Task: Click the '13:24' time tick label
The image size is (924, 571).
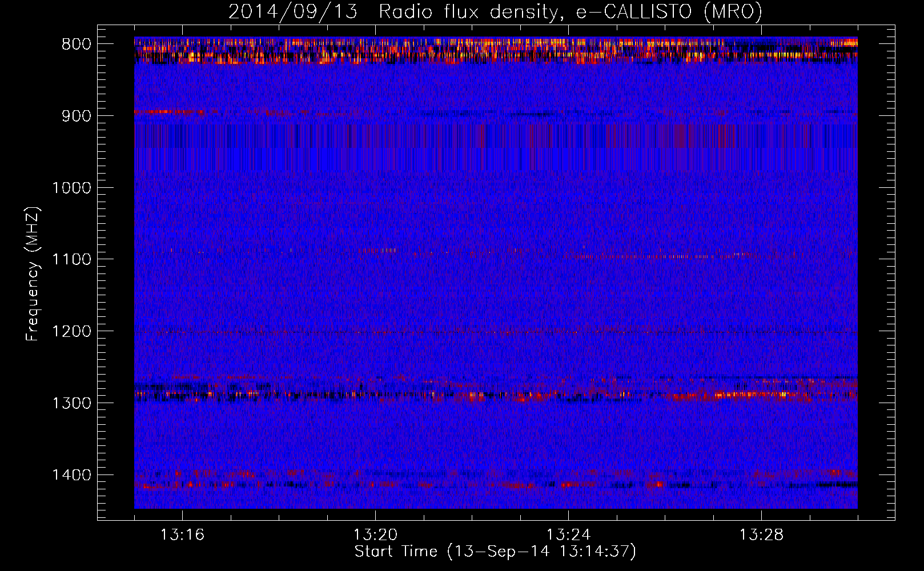Action: (x=568, y=535)
